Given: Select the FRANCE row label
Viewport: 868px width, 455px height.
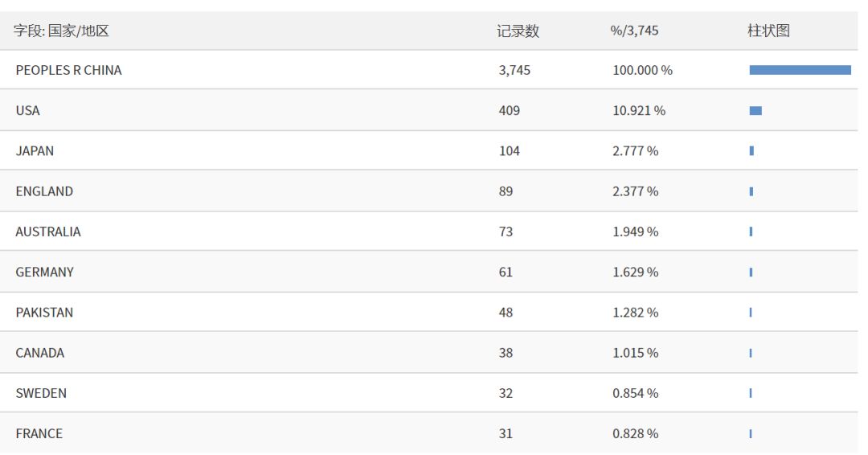Looking at the screenshot, I should click(39, 434).
